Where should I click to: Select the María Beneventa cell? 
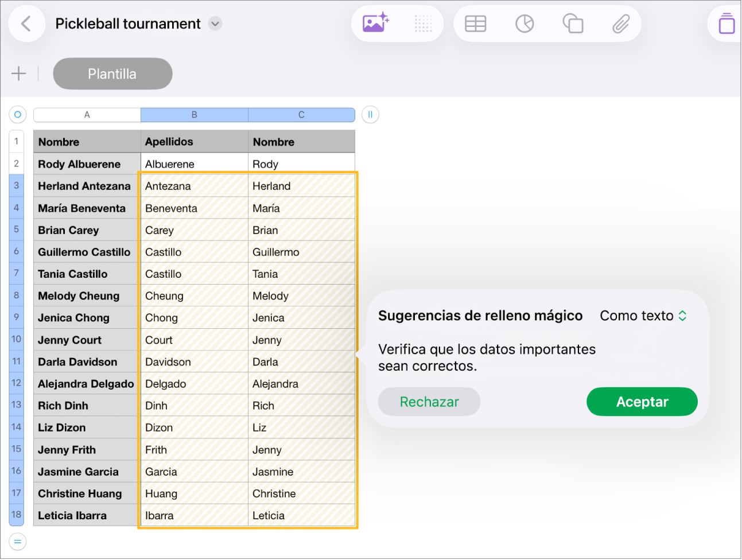[87, 208]
